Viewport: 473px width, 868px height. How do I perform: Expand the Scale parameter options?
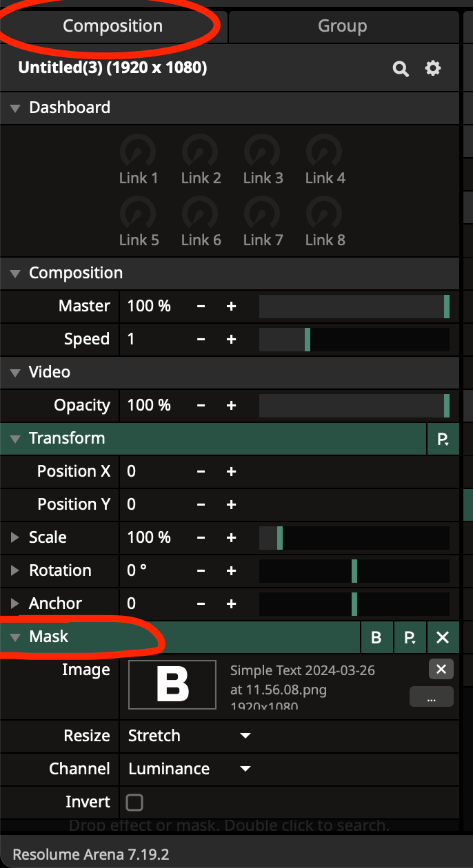click(x=15, y=537)
